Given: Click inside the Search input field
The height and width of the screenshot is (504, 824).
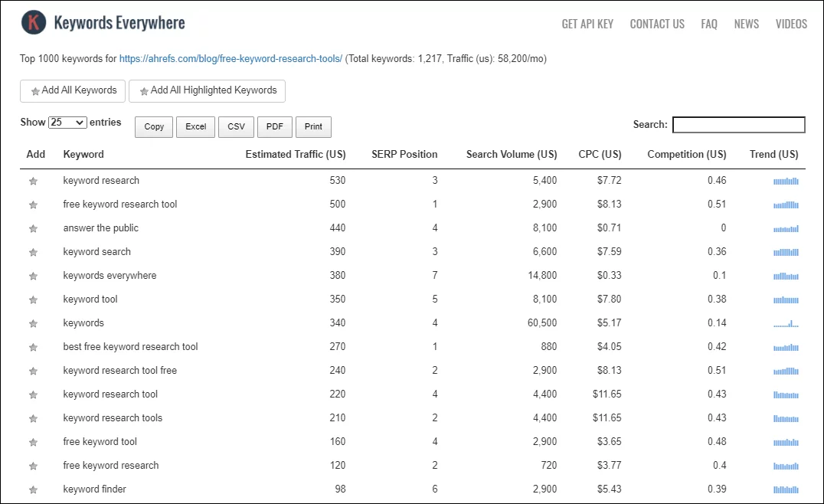Looking at the screenshot, I should coord(738,125).
